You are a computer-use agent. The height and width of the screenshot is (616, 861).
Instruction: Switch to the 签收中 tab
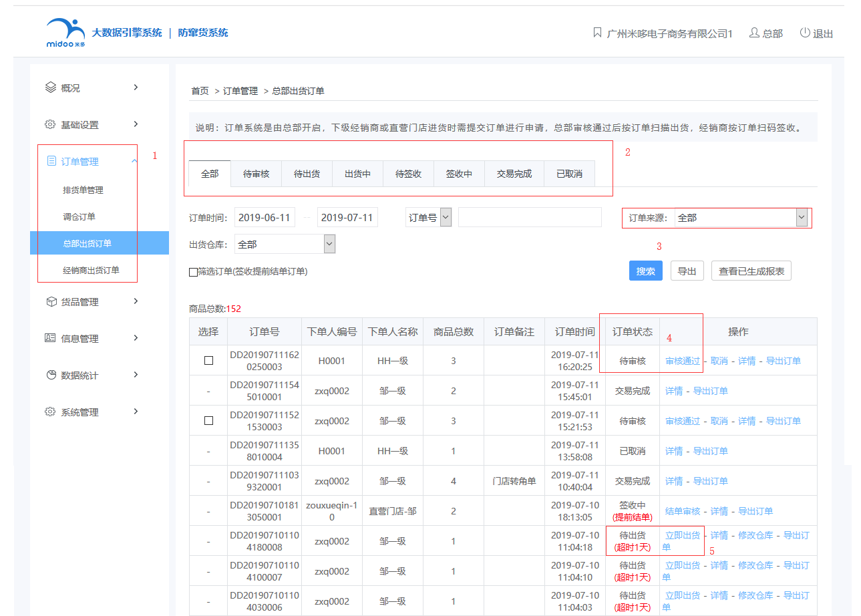point(459,174)
